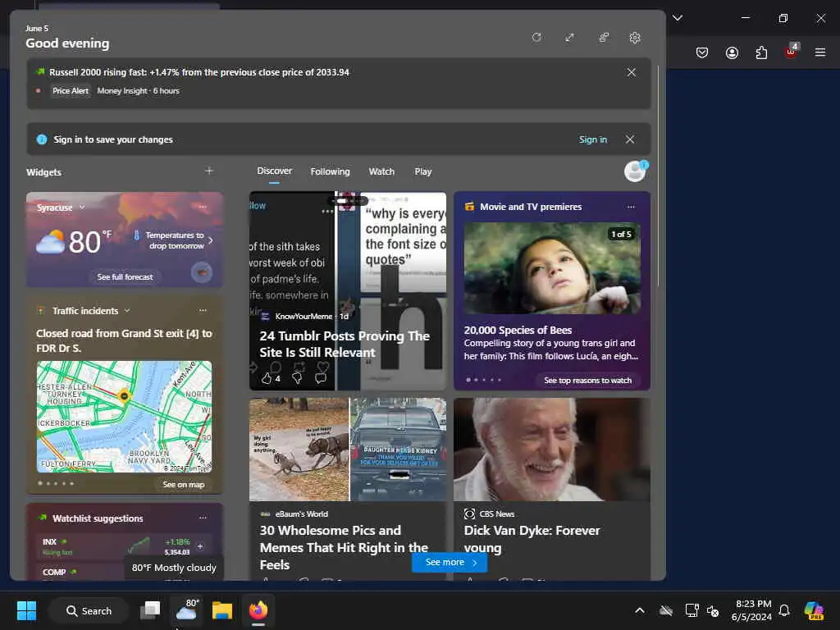
Task: Click See top reasons to watch
Action: click(x=587, y=381)
